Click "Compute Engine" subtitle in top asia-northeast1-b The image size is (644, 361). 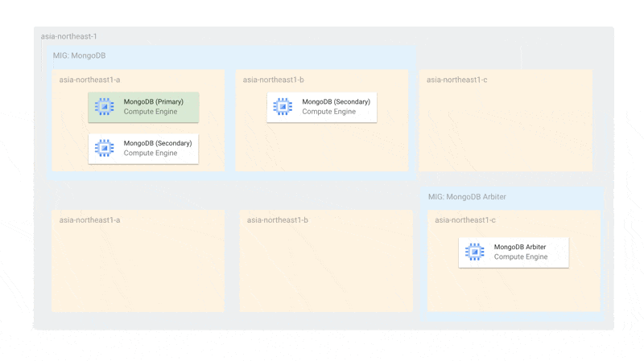tap(328, 112)
